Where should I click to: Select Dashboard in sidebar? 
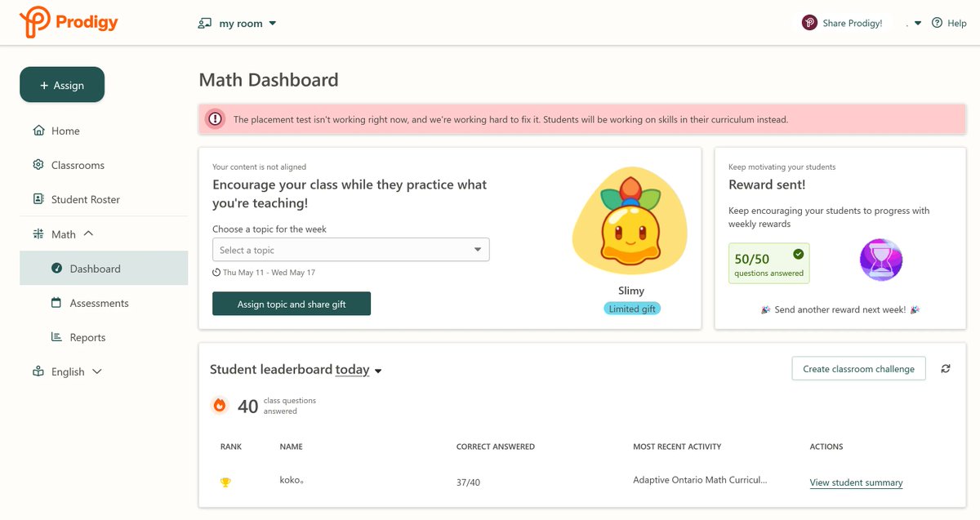coord(104,268)
